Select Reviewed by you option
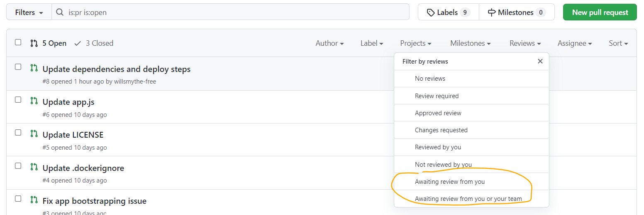The image size is (644, 215). tap(471, 147)
